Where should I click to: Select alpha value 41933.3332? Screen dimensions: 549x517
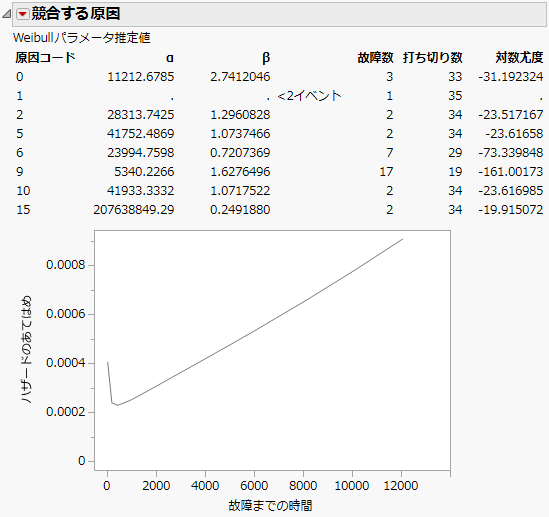coord(140,190)
